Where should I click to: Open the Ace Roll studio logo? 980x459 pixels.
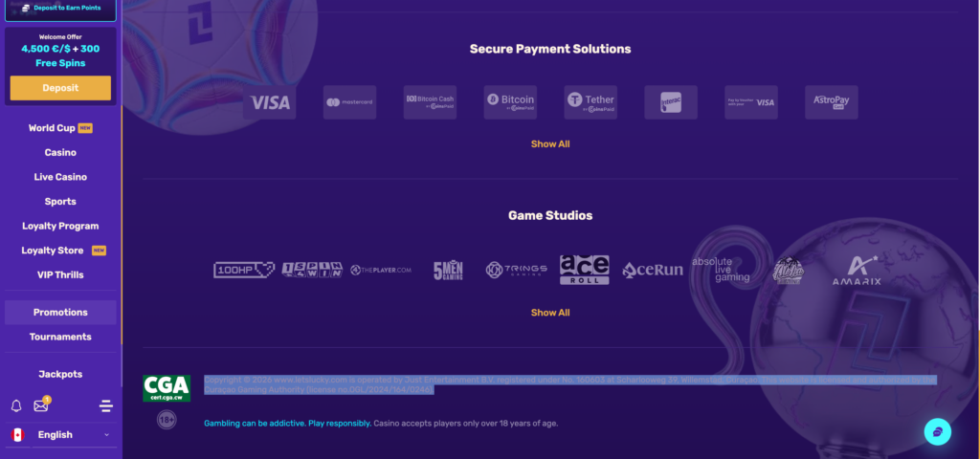pyautogui.click(x=585, y=270)
